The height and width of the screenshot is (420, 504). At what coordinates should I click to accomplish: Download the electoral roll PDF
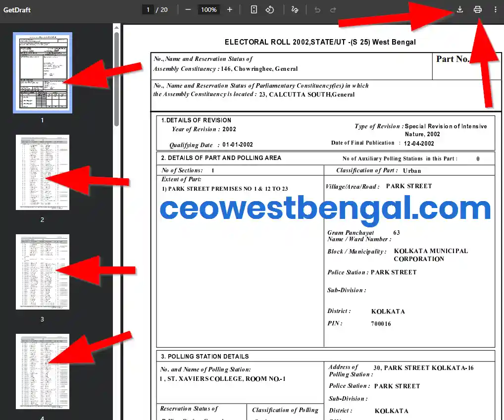click(459, 9)
